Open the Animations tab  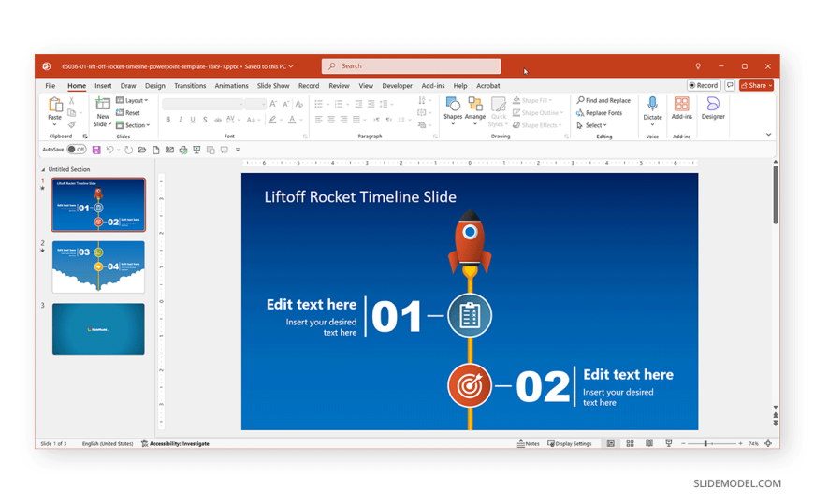[231, 86]
